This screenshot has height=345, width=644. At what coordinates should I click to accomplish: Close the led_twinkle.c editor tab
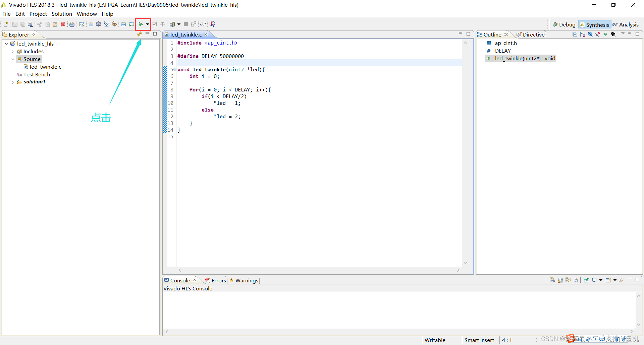point(206,34)
